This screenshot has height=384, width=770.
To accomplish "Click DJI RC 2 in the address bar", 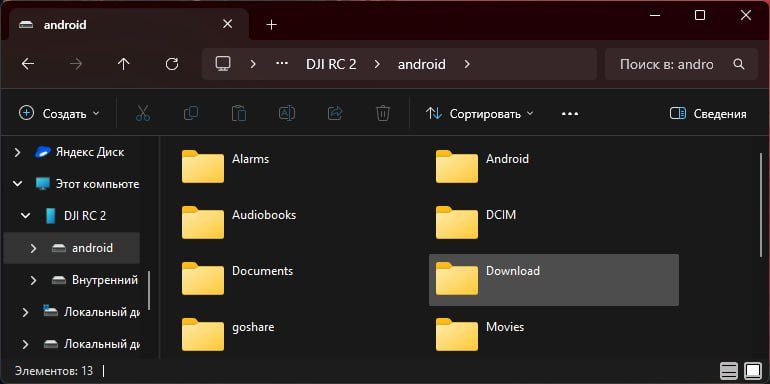I will 331,64.
